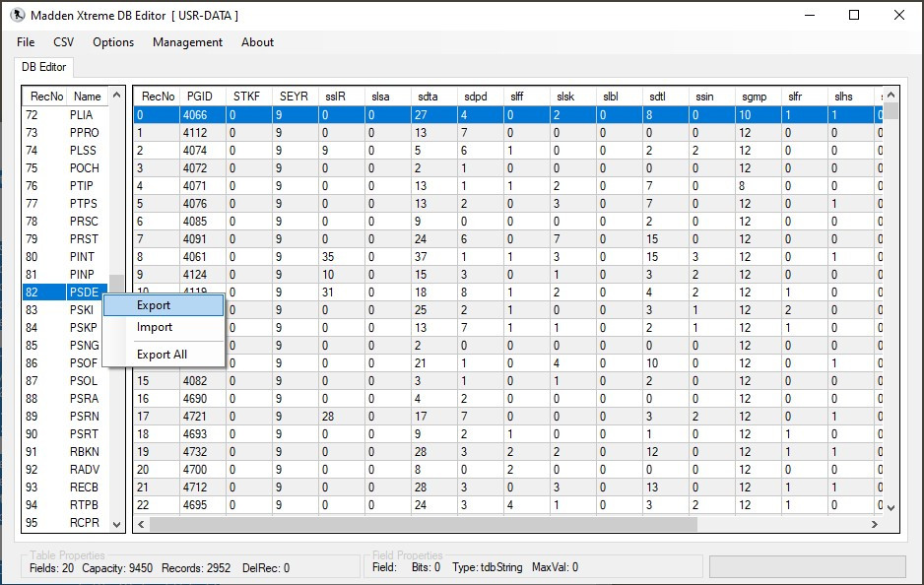Click the horizontal scrollbar left arrow
The height and width of the screenshot is (585, 924).
point(142,524)
